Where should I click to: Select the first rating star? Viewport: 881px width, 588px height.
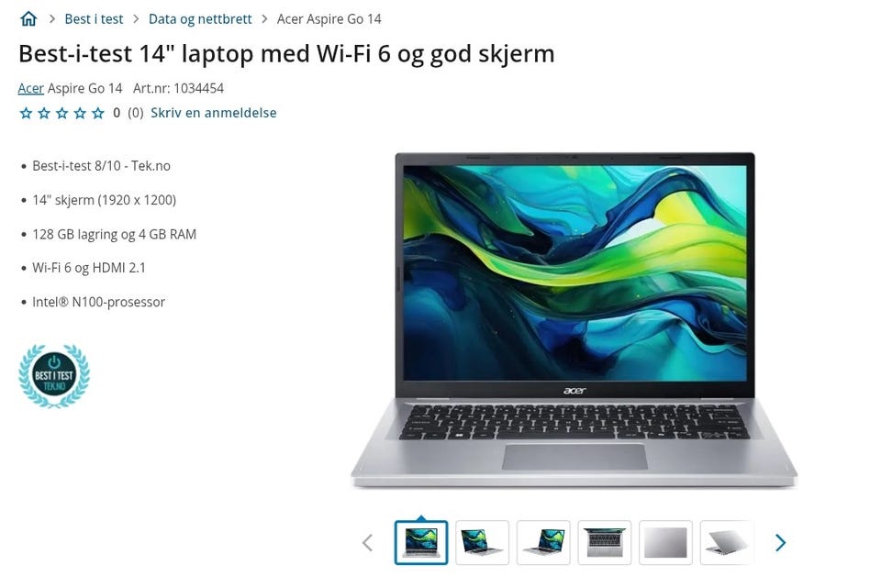[26, 114]
